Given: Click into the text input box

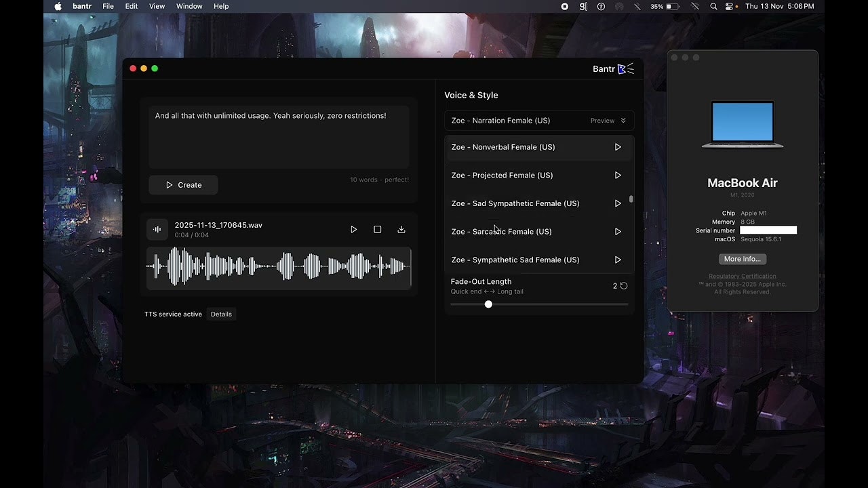Looking at the screenshot, I should (x=279, y=137).
